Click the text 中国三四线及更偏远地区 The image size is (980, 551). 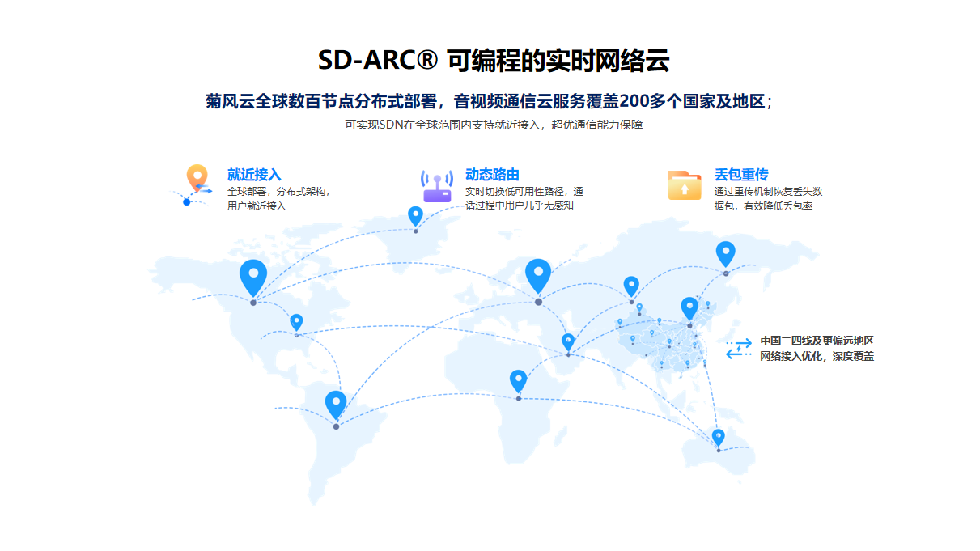pos(817,341)
